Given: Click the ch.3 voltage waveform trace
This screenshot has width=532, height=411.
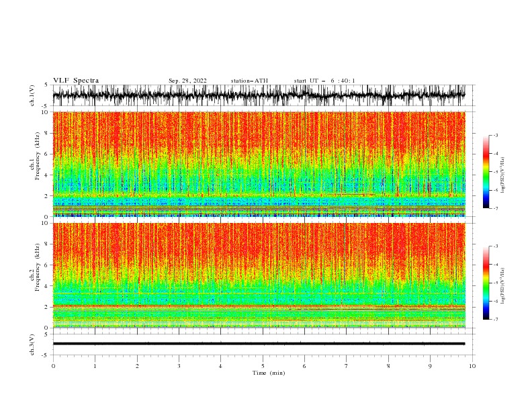Looking at the screenshot, I should (x=259, y=344).
